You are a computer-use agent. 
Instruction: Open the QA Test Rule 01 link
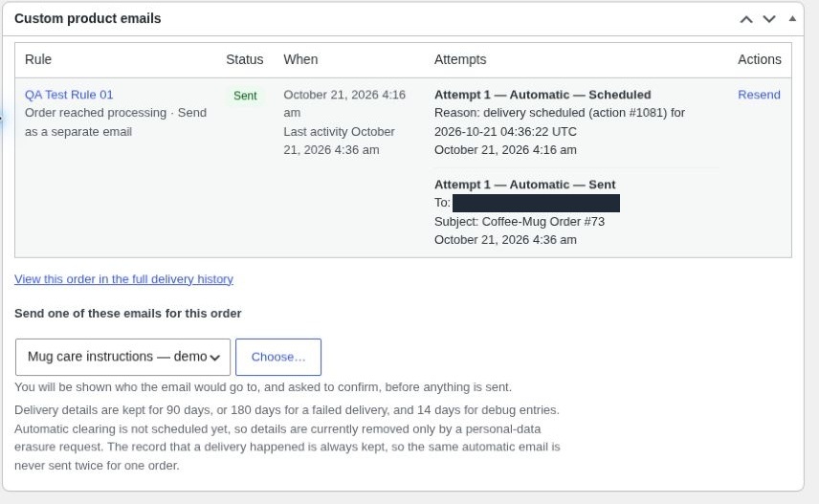pyautogui.click(x=69, y=95)
